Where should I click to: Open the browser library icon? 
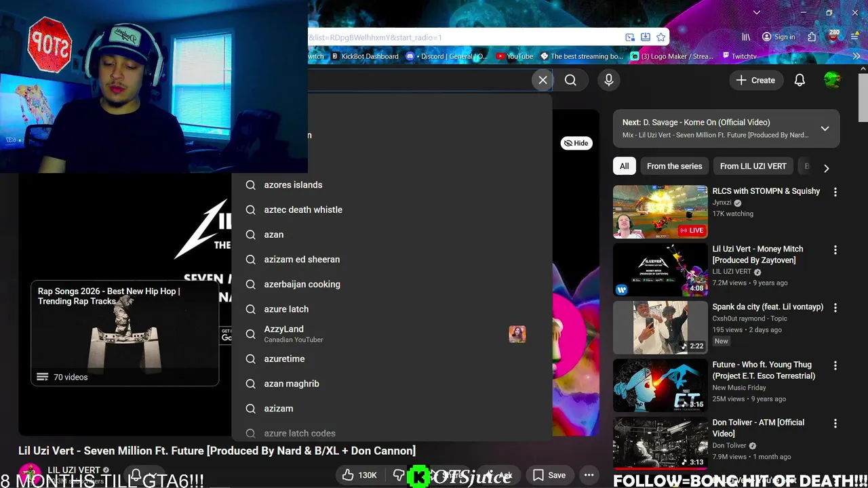click(746, 37)
